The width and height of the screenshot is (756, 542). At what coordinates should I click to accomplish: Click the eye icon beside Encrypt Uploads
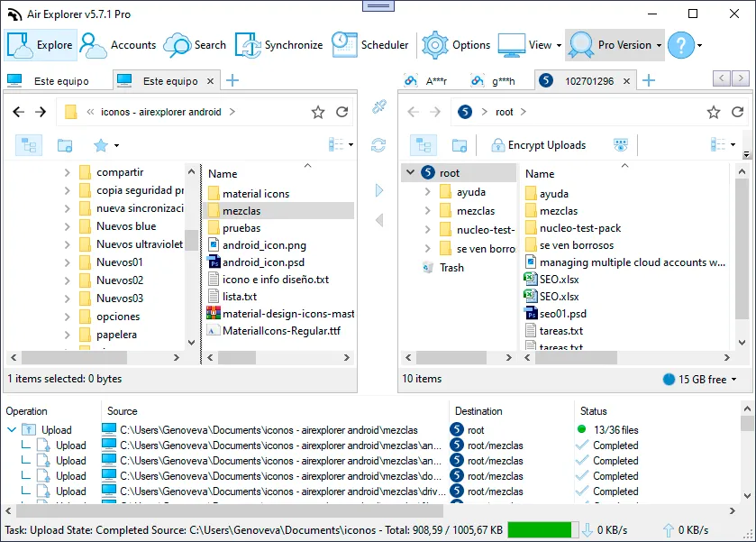621,145
